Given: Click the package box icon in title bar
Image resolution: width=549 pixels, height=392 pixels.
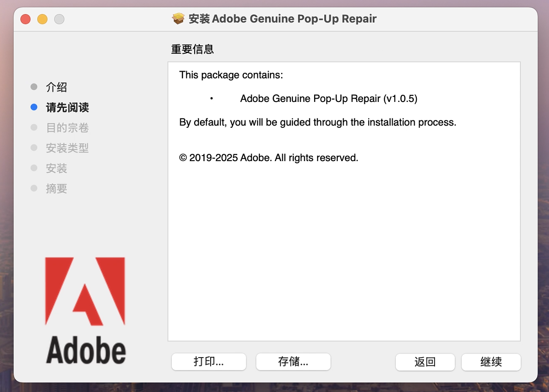Looking at the screenshot, I should click(x=178, y=18).
